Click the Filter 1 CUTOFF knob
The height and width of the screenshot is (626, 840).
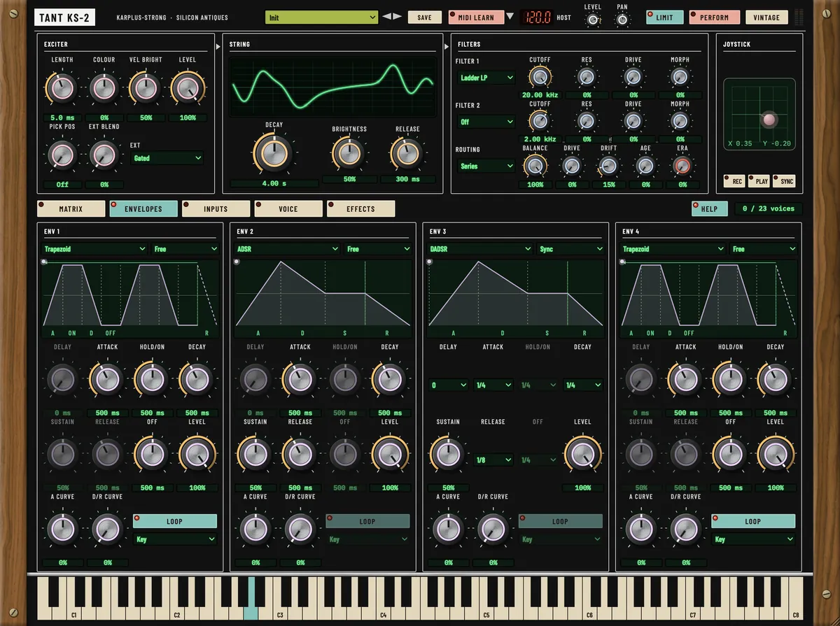point(539,77)
